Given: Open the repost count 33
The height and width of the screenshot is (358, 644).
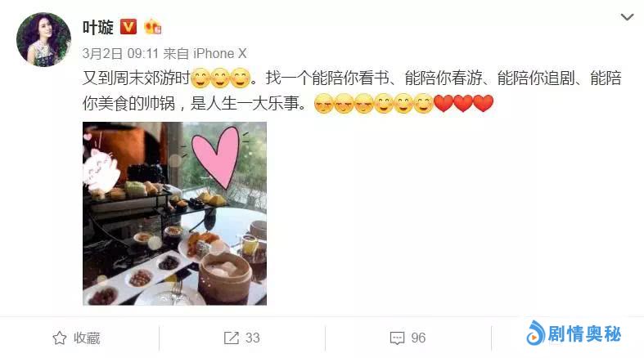Looking at the screenshot, I should coord(253,338).
